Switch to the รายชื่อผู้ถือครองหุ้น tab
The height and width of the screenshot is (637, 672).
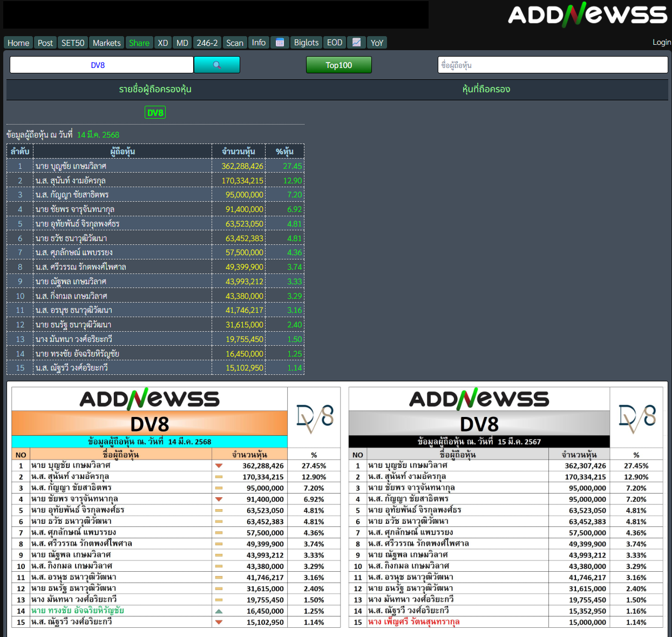point(155,89)
